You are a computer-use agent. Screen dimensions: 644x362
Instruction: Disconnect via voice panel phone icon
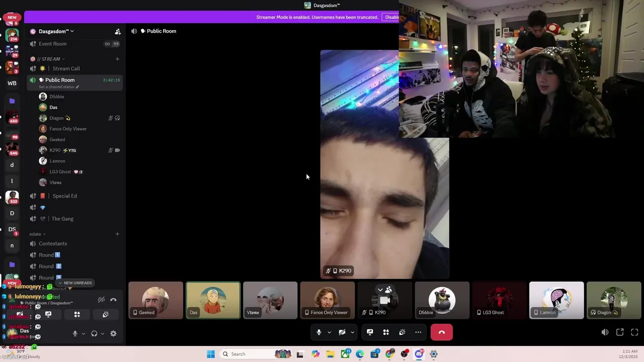click(113, 300)
